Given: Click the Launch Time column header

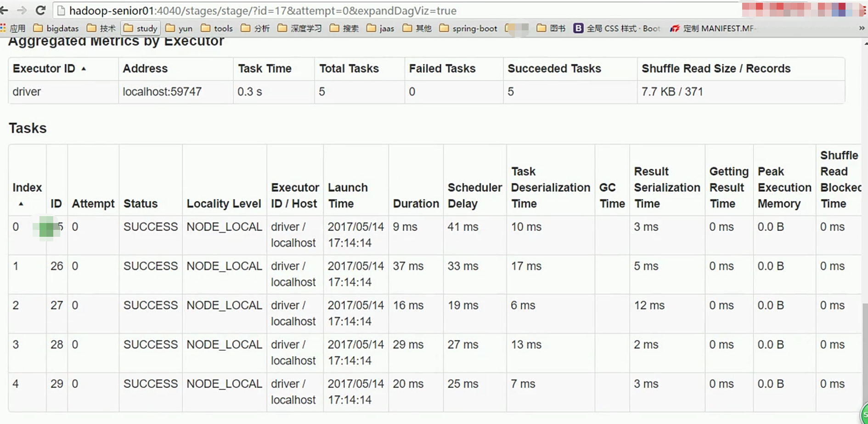Looking at the screenshot, I should [348, 195].
